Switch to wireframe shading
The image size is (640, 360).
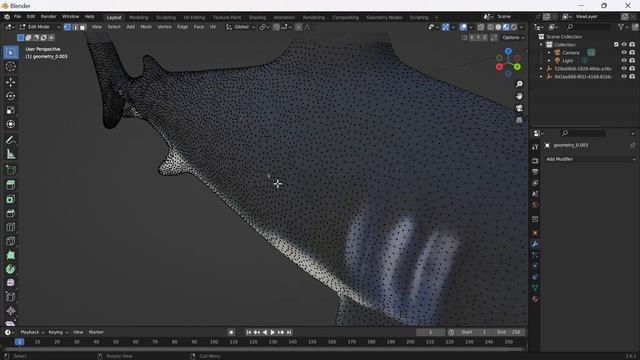[x=491, y=27]
